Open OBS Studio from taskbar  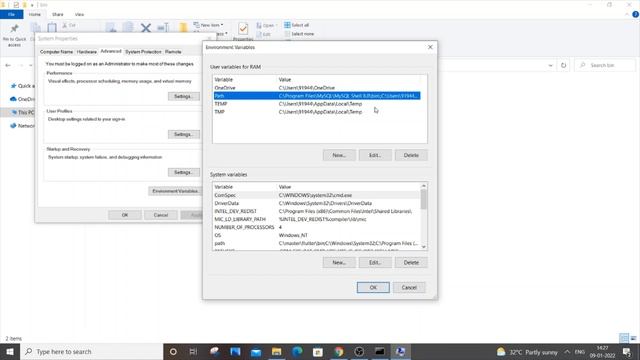(x=359, y=351)
